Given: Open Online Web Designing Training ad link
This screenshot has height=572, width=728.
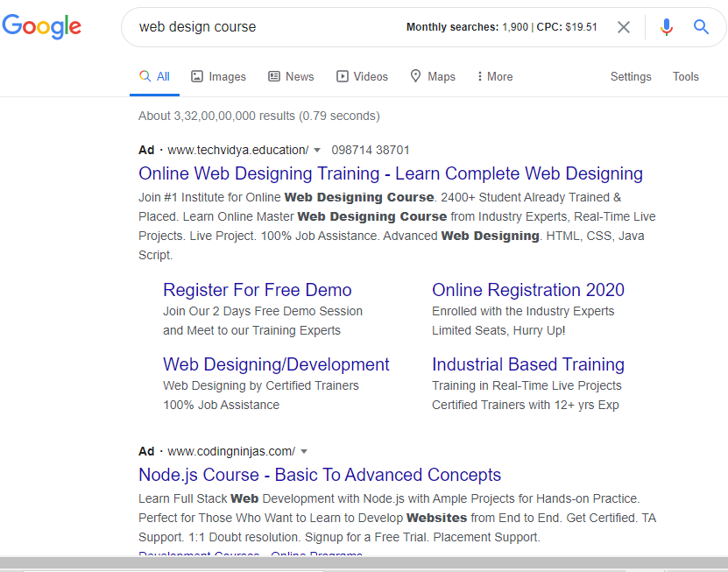Looking at the screenshot, I should pyautogui.click(x=391, y=173).
